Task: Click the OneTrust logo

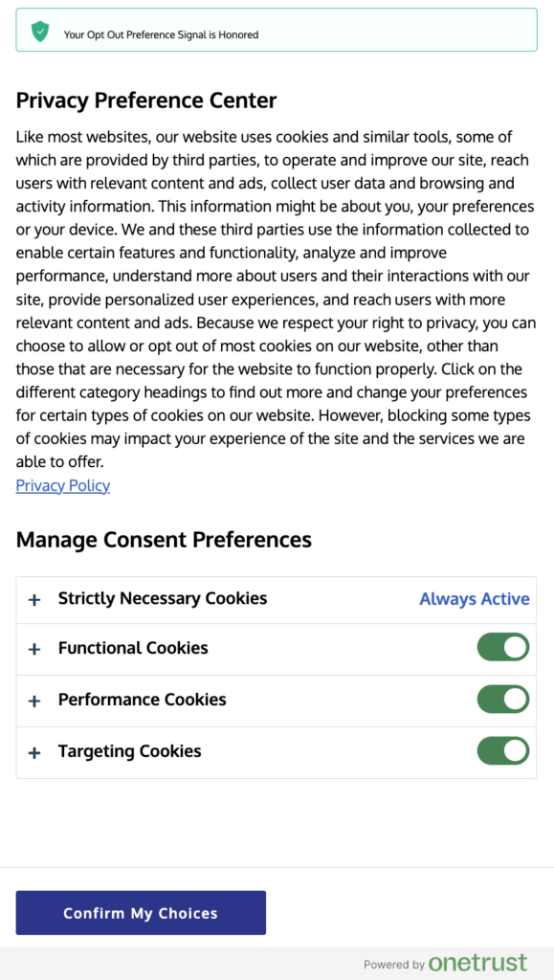Action: pos(478,963)
